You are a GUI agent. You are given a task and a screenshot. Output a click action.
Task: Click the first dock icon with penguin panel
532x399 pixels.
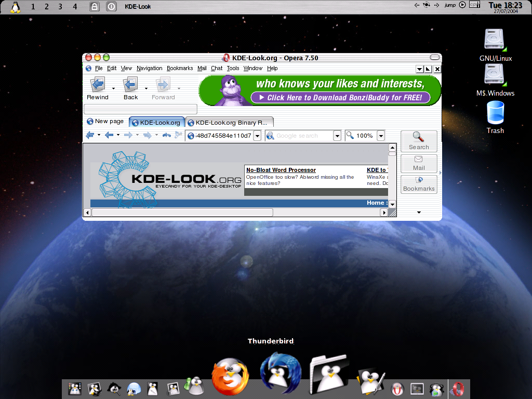[x=75, y=389]
